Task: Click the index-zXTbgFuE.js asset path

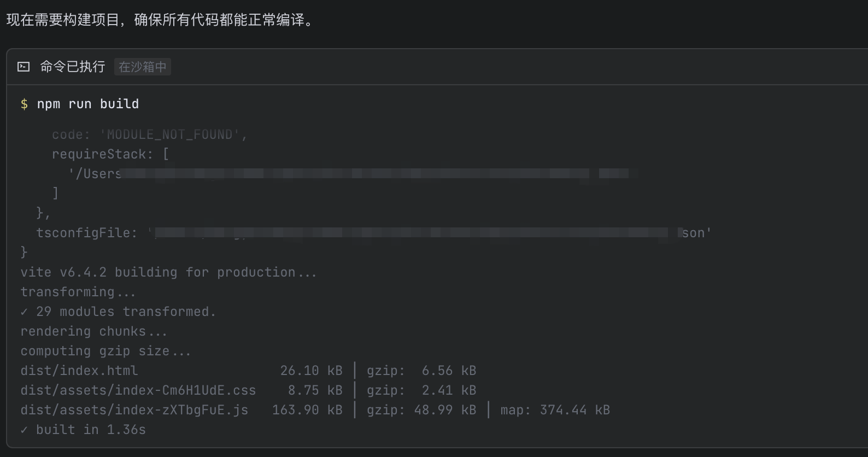Action: pos(134,410)
